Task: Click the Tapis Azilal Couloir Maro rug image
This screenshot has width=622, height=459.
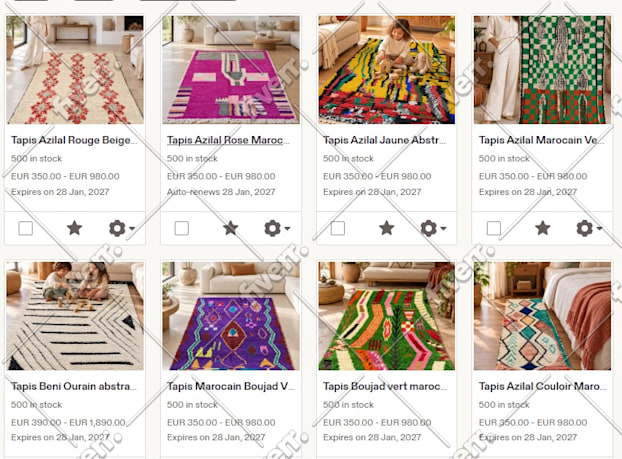Action: click(542, 316)
